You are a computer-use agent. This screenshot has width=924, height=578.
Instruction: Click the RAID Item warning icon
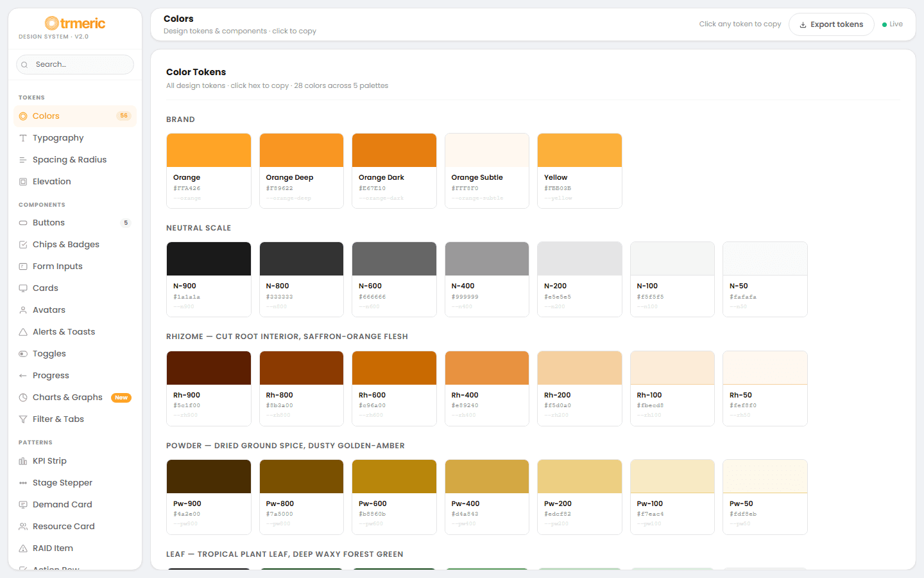23,548
